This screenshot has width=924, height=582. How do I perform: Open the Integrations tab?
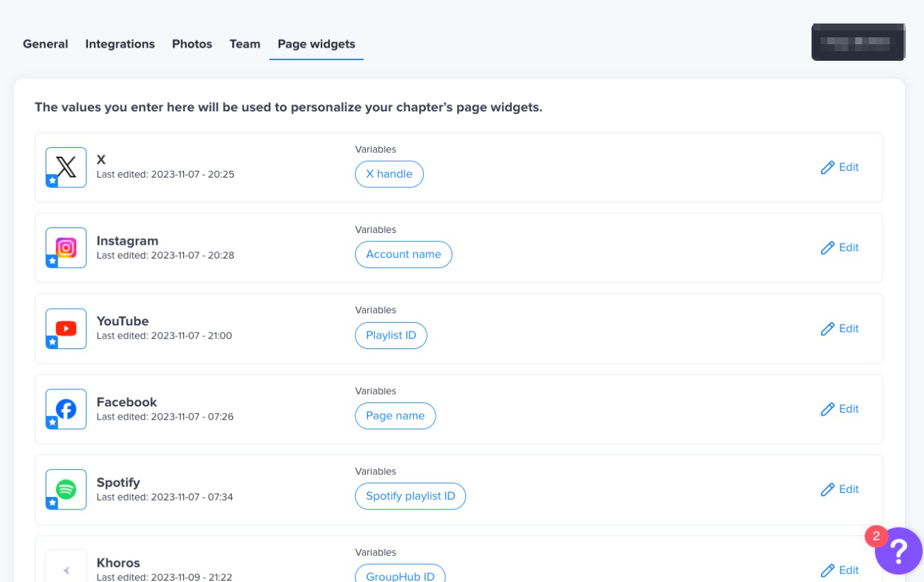tap(120, 44)
